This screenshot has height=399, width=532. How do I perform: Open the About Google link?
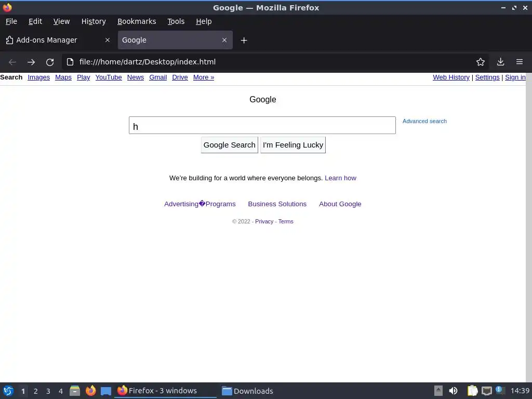coord(340,204)
